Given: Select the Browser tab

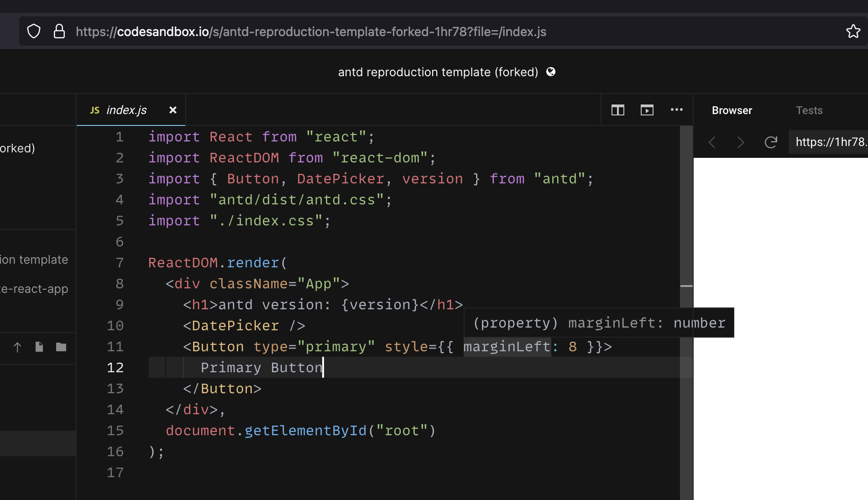Looking at the screenshot, I should 731,110.
